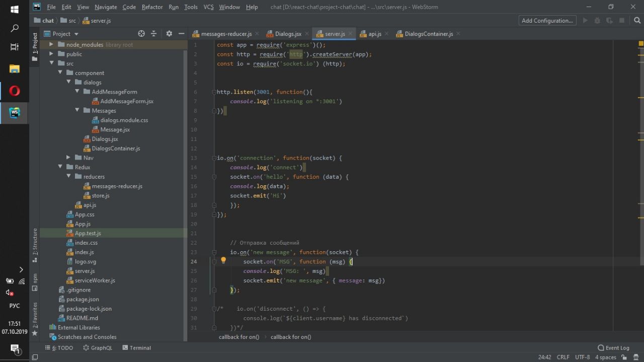Click the CRLF line separator indicator
Viewport: 644px width, 362px height.
[x=563, y=357]
